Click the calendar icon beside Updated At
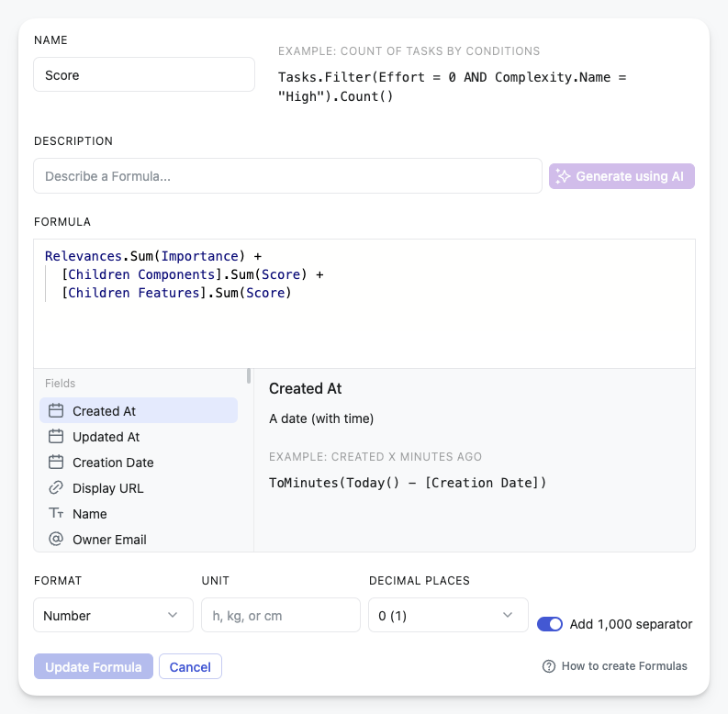 pos(56,437)
